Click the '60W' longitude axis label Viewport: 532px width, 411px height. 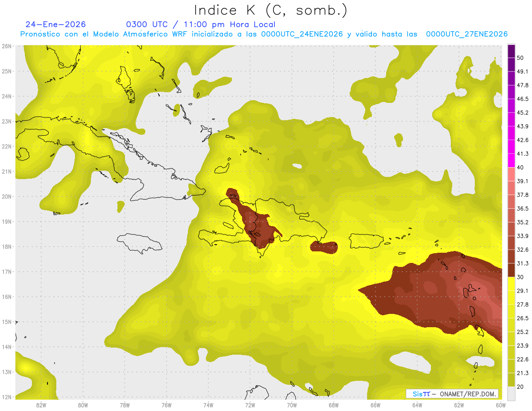501,405
